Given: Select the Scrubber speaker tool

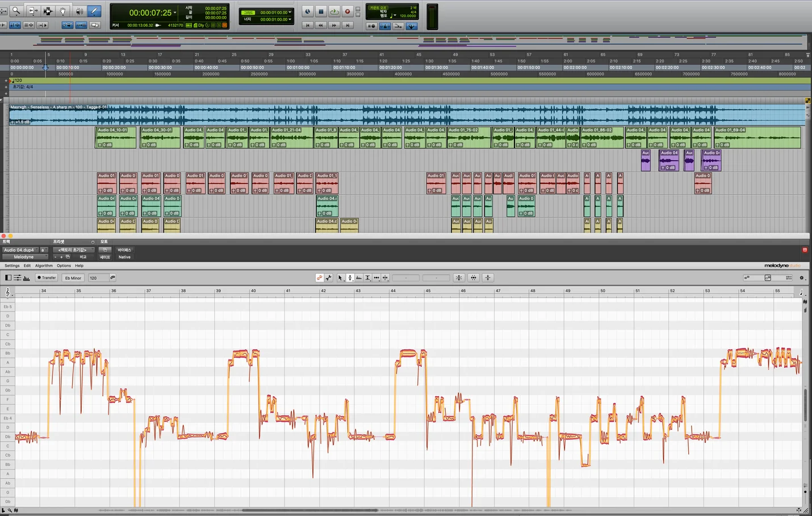Looking at the screenshot, I should (x=79, y=11).
